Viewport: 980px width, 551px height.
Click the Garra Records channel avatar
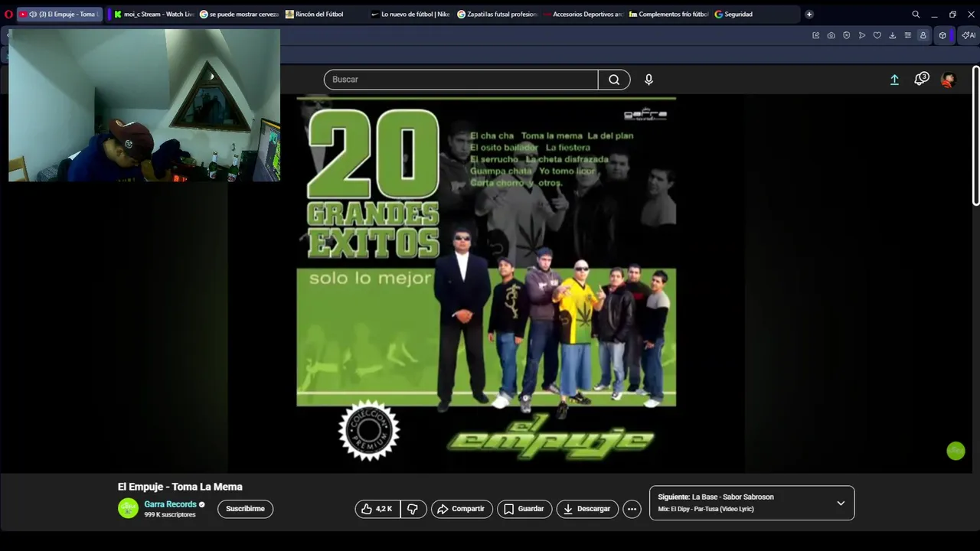128,508
